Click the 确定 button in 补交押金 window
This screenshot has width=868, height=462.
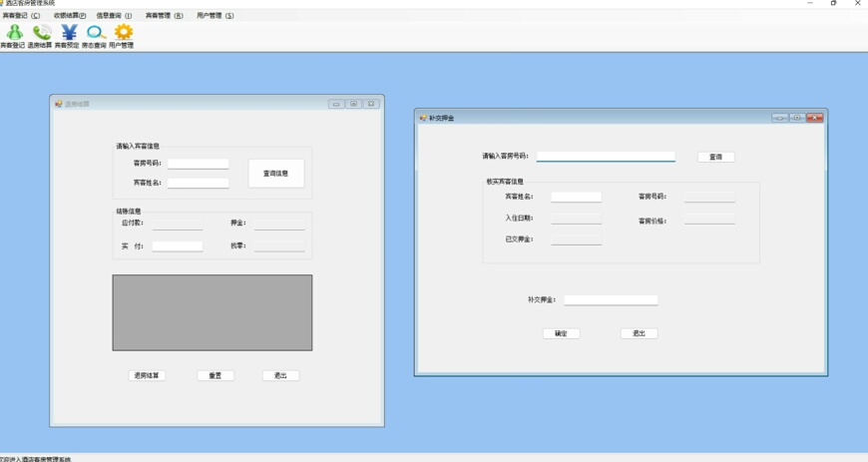coord(562,333)
